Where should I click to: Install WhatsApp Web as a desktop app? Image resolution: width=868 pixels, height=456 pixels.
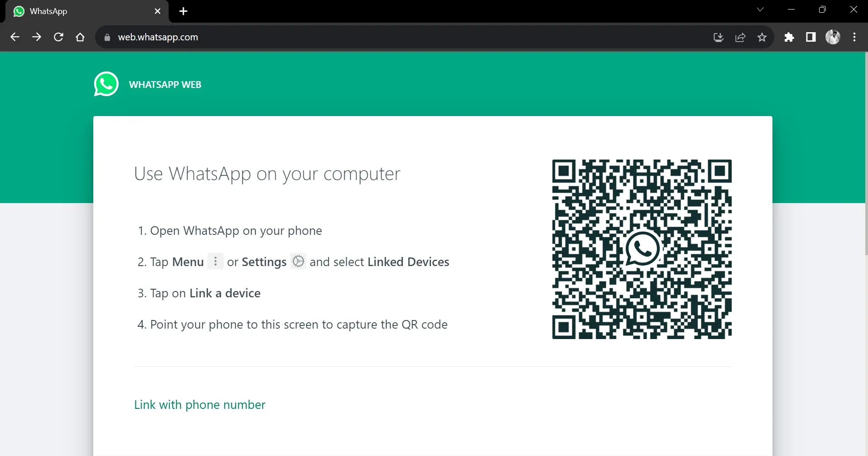coord(718,37)
